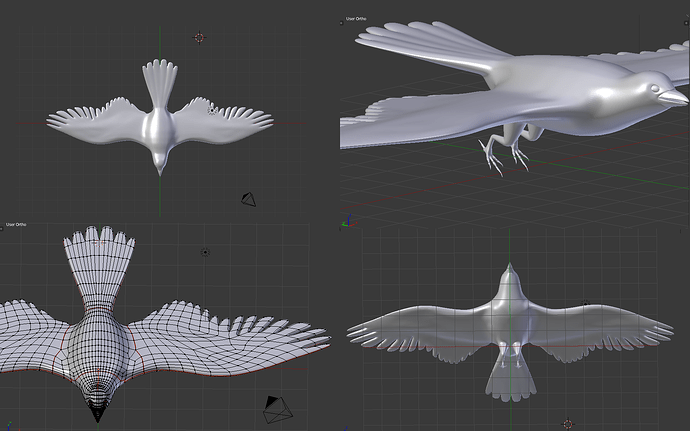Screen dimensions: 690x431
Task: Click the 3D cursor at the bottom of the bottom-right viewport
Action: [568, 424]
